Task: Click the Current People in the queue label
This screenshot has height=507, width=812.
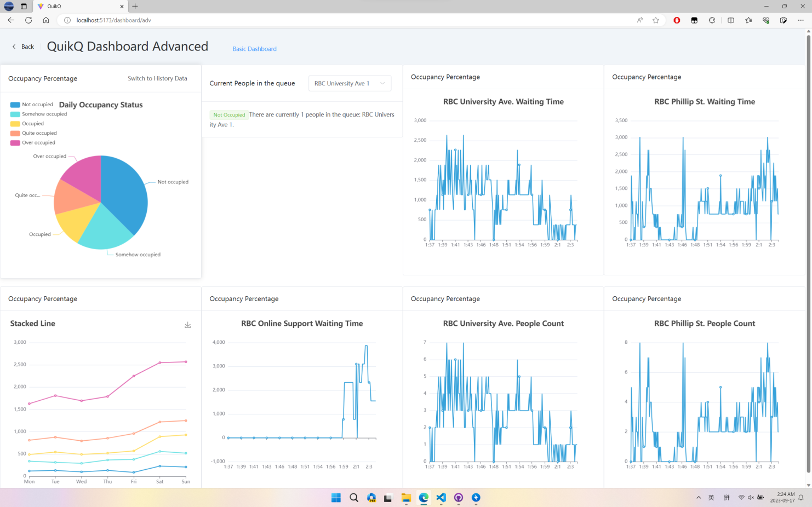Action: click(252, 83)
